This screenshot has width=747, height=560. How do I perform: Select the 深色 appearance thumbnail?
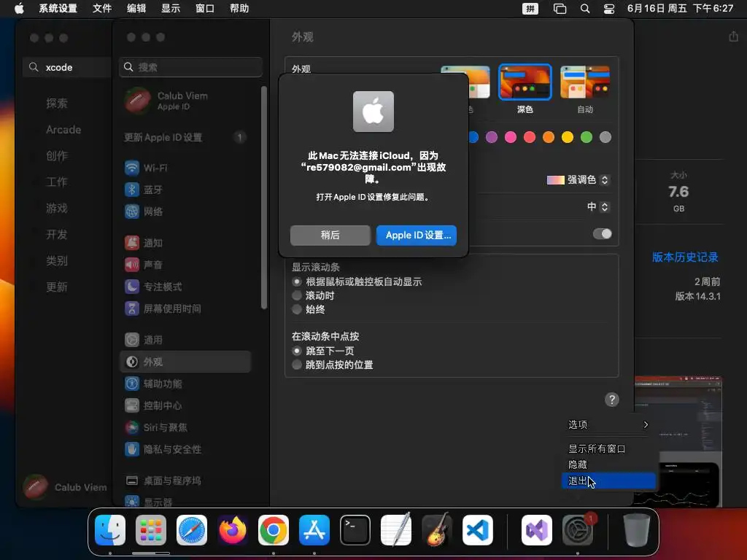click(525, 82)
